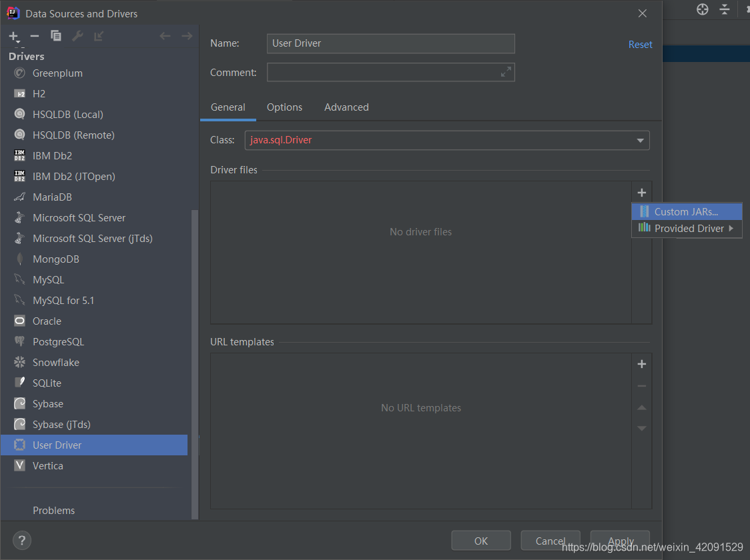Screen dimensions: 750x560
Task: Click the remove minus icon in toolbar
Action: 35,36
